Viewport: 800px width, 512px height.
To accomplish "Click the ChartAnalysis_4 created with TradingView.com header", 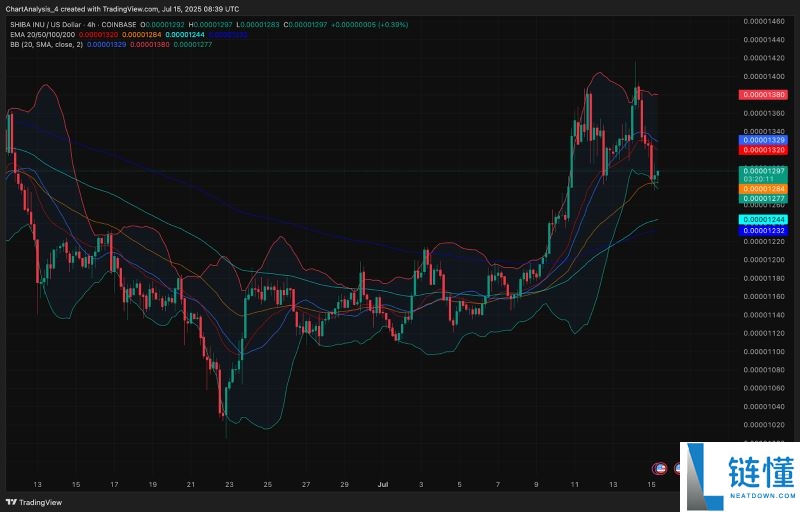I will [x=120, y=7].
